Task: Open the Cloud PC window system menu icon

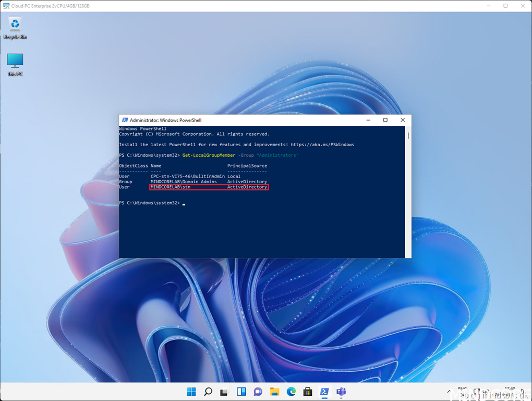Action: click(6, 5)
